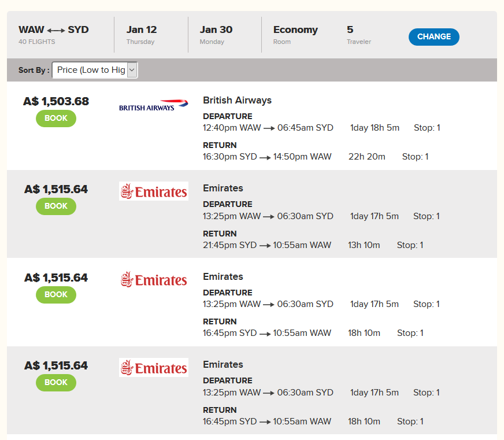Screen dimensions: 504x440
Task: Click the British Airways logo
Action: (x=154, y=105)
